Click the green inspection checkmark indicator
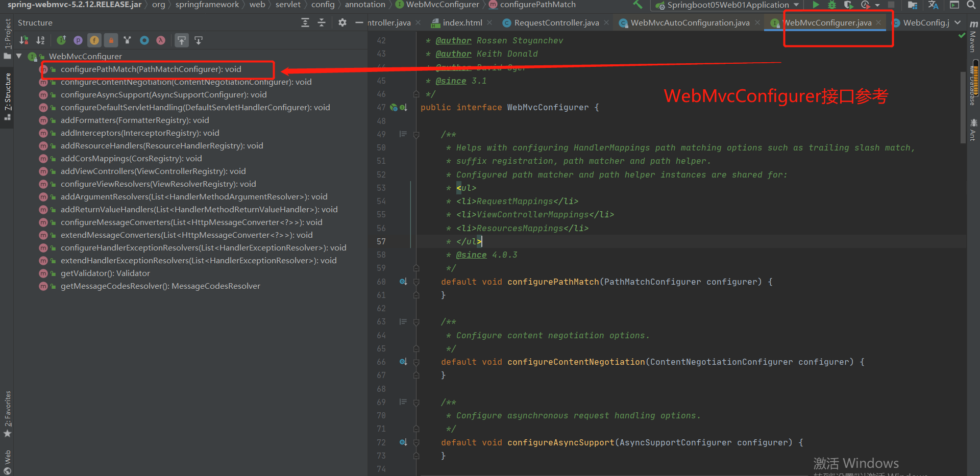980x476 pixels. pos(962,36)
